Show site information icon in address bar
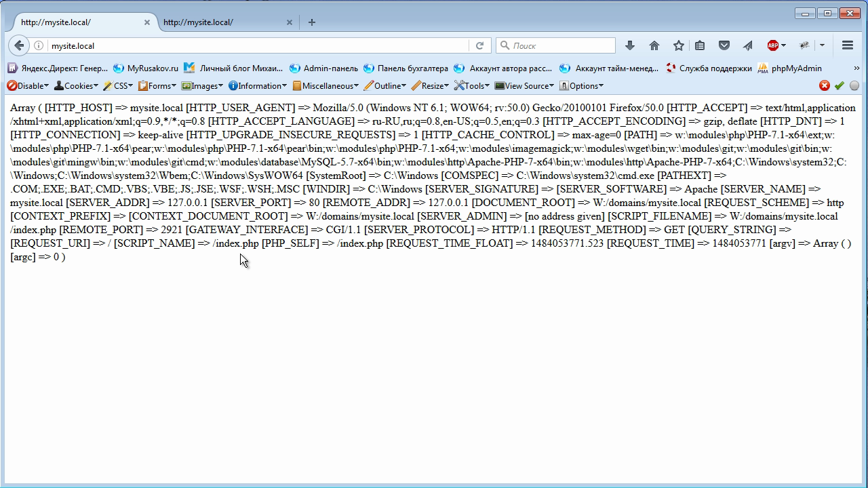 tap(39, 45)
